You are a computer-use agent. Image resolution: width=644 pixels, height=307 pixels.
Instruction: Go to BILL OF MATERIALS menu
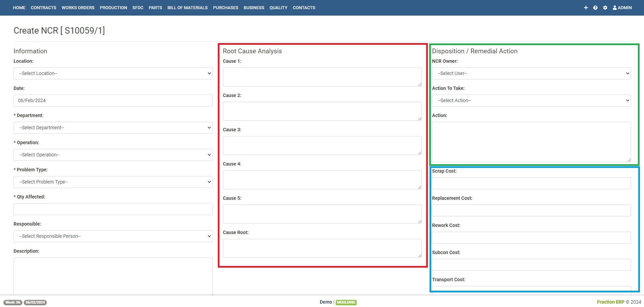(187, 8)
